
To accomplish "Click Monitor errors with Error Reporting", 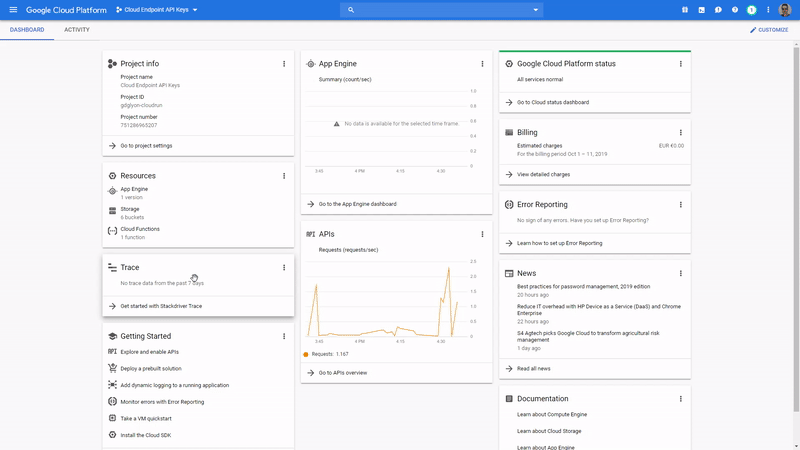I will coord(162,402).
